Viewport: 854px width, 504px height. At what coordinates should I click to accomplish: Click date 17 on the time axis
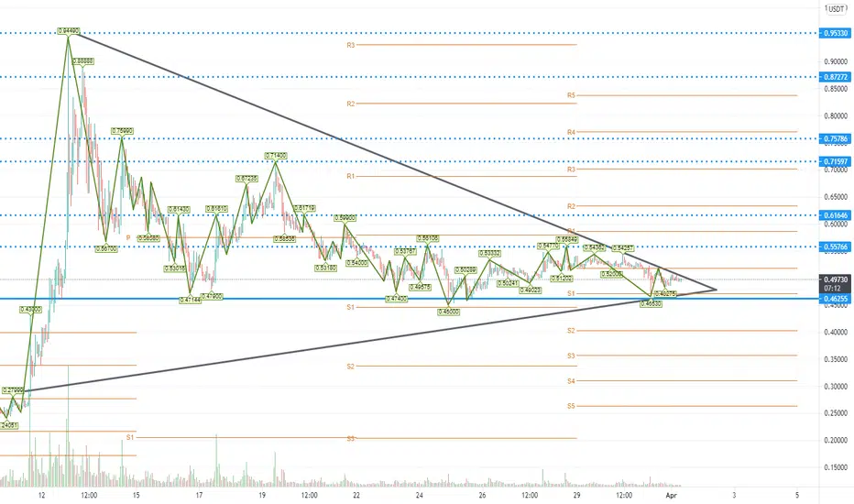coord(200,495)
